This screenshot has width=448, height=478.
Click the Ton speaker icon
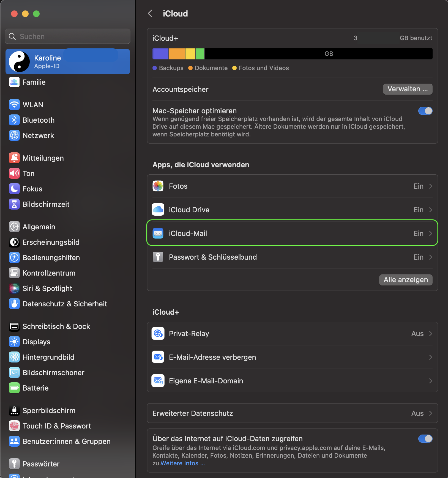click(x=14, y=173)
